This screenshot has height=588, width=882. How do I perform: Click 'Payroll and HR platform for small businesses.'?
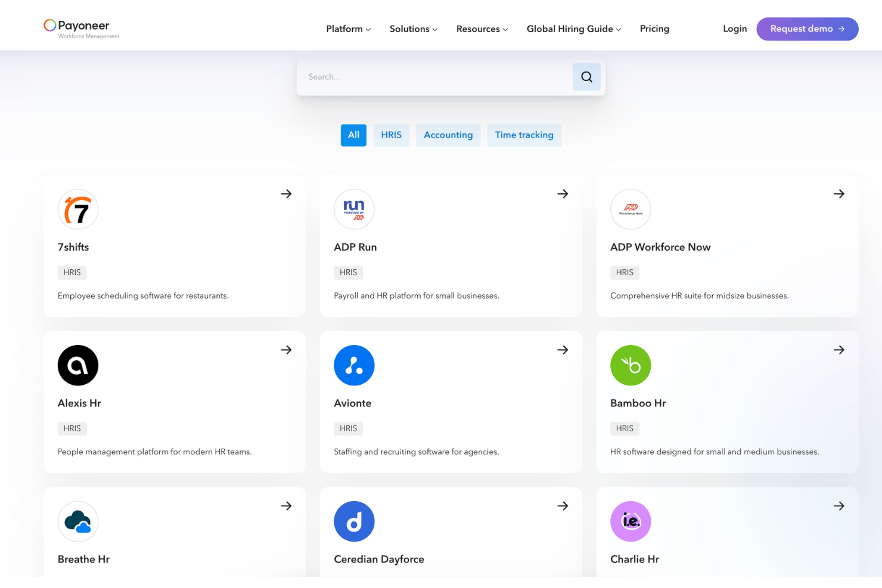(417, 296)
